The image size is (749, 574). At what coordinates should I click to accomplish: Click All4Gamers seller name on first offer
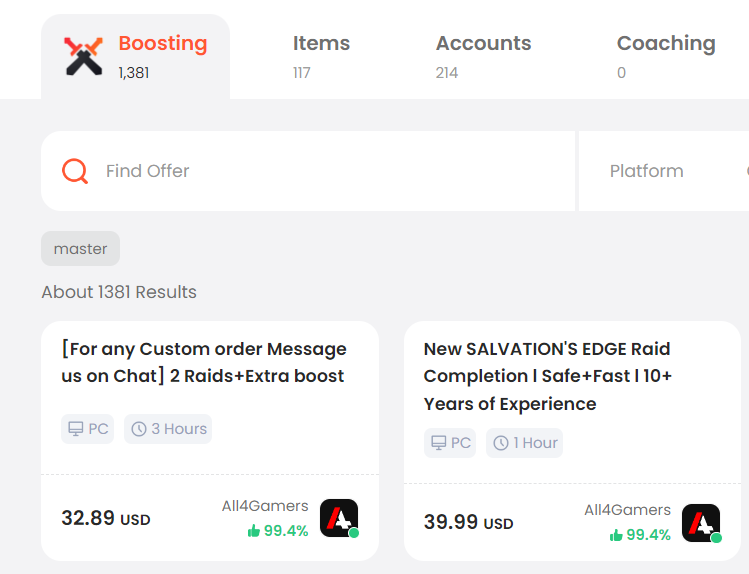click(265, 506)
